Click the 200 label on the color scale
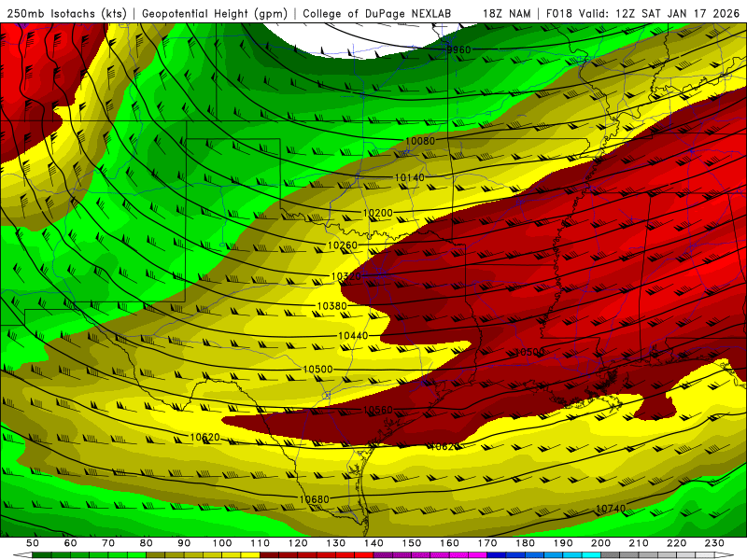 point(600,543)
